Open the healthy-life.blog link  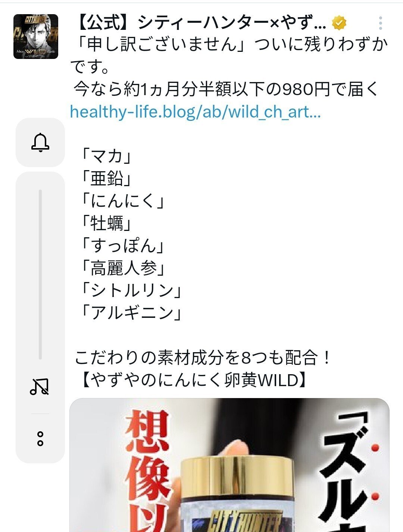(195, 112)
